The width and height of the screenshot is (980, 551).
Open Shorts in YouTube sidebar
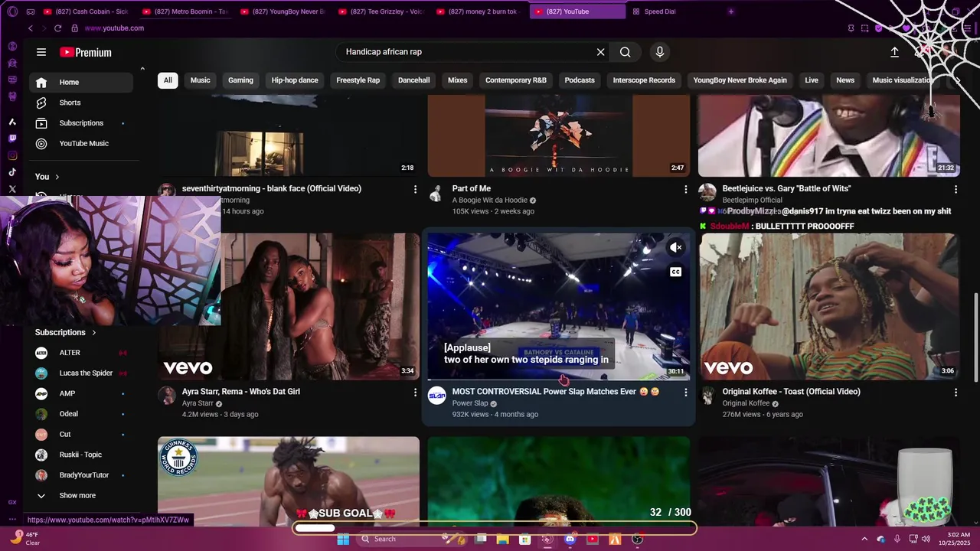coord(81,103)
